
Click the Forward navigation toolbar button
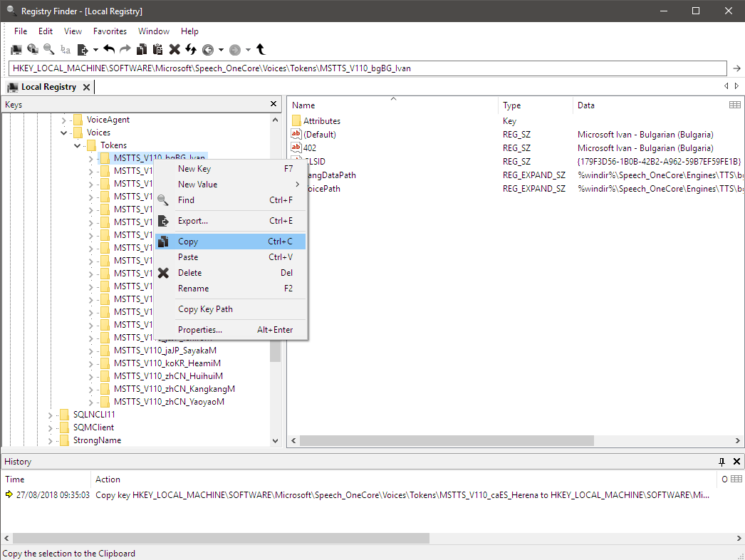point(235,50)
